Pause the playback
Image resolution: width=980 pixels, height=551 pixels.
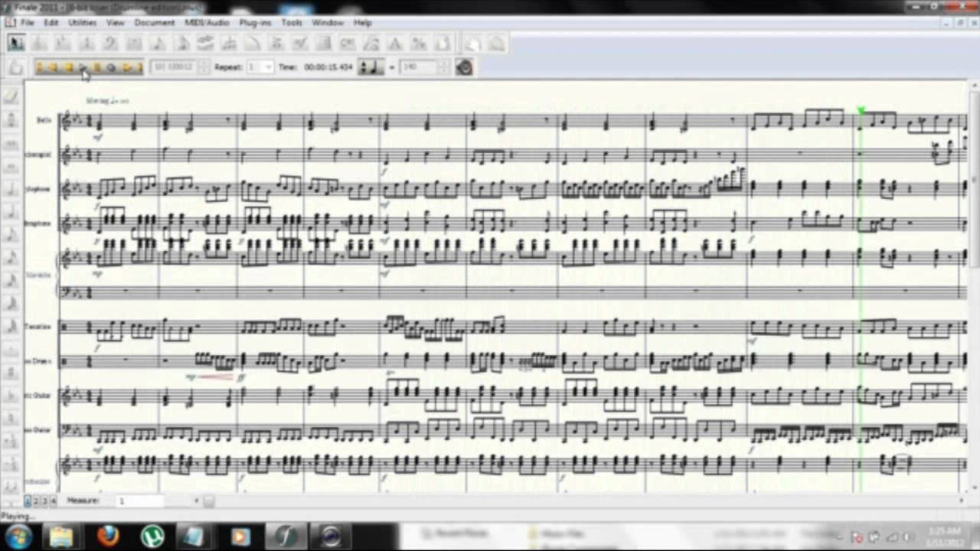click(x=97, y=67)
